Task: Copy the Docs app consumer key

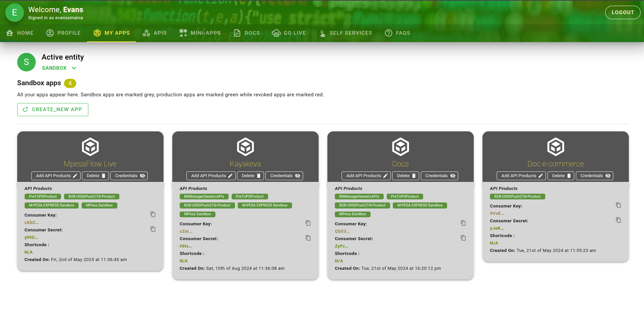Action: (x=463, y=223)
